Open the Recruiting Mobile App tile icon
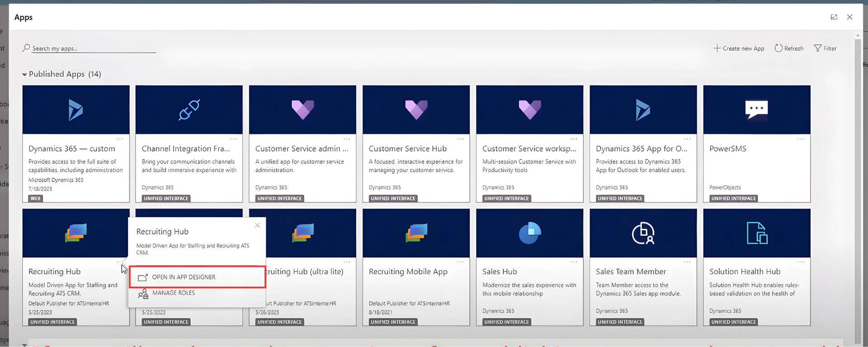The width and height of the screenshot is (868, 347). coord(416,233)
